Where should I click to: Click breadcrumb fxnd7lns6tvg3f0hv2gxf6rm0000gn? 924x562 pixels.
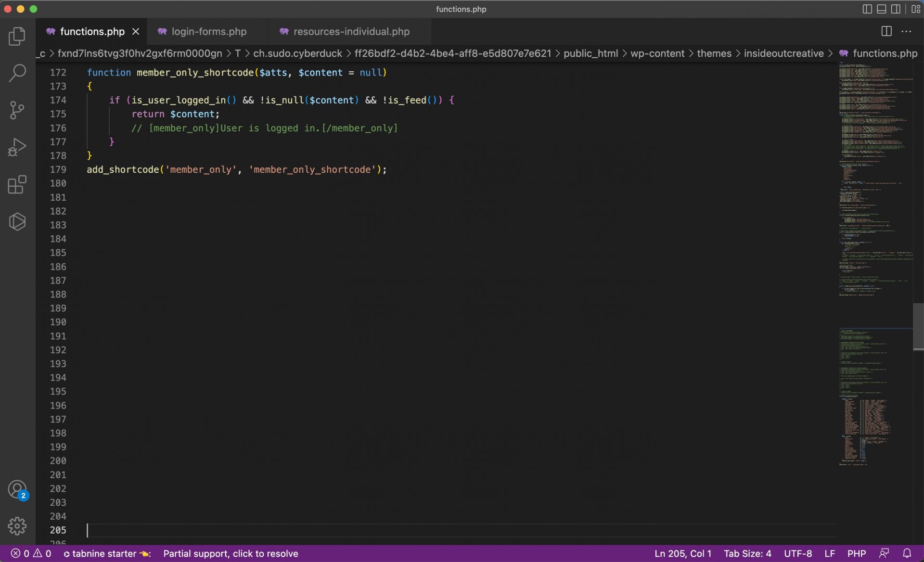[140, 53]
